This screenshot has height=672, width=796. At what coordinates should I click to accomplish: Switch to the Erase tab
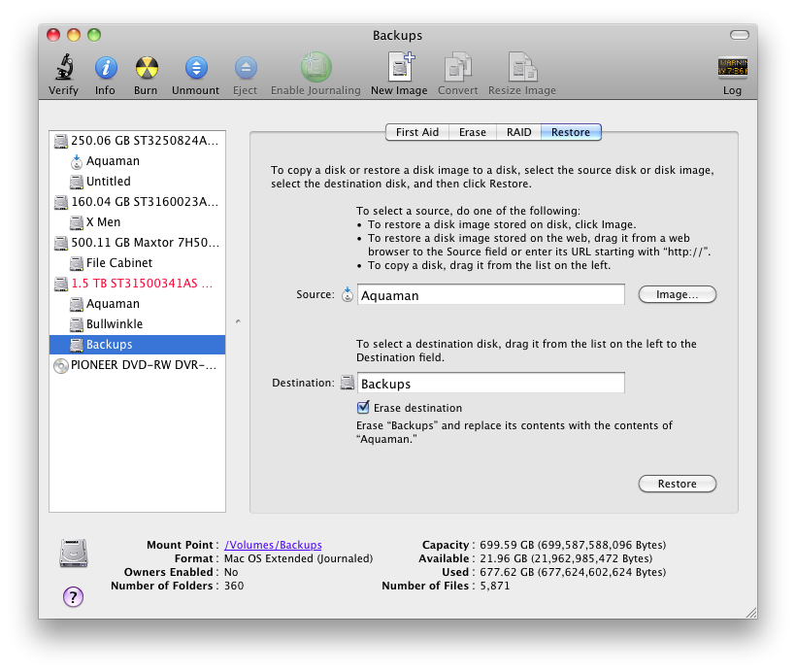coord(473,132)
